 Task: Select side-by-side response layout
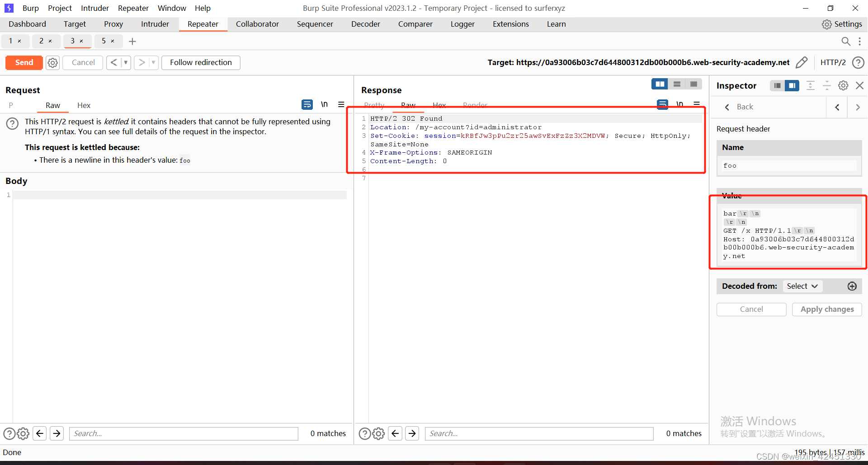tap(660, 84)
